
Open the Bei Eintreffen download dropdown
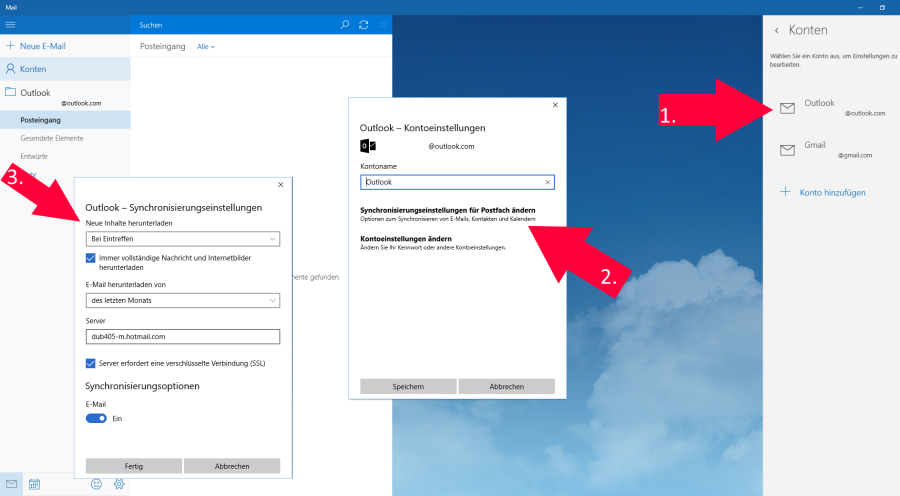pyautogui.click(x=183, y=239)
